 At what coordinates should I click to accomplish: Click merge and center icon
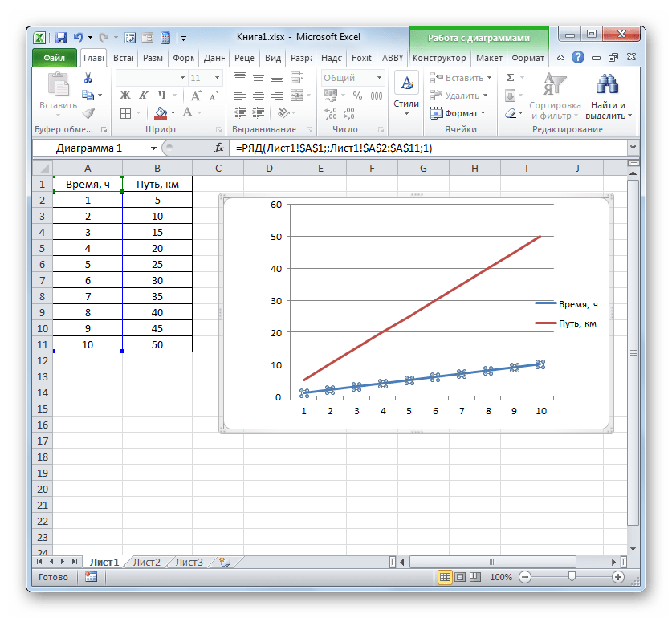tap(297, 96)
